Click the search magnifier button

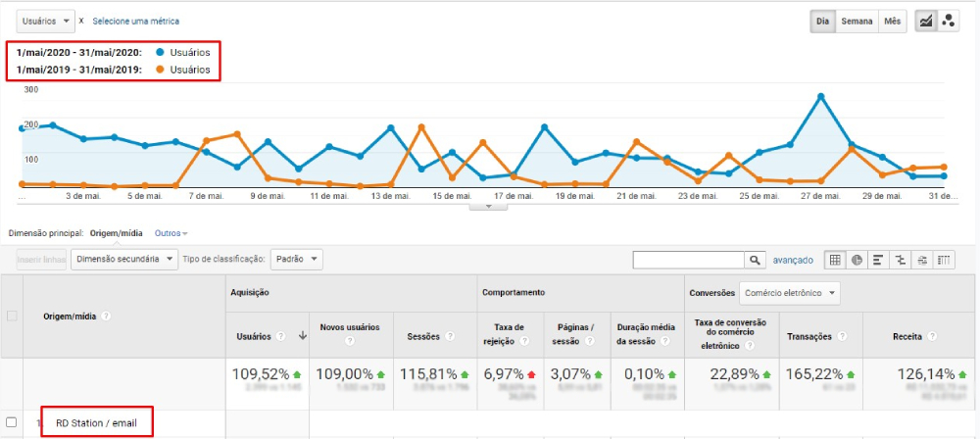tap(755, 260)
